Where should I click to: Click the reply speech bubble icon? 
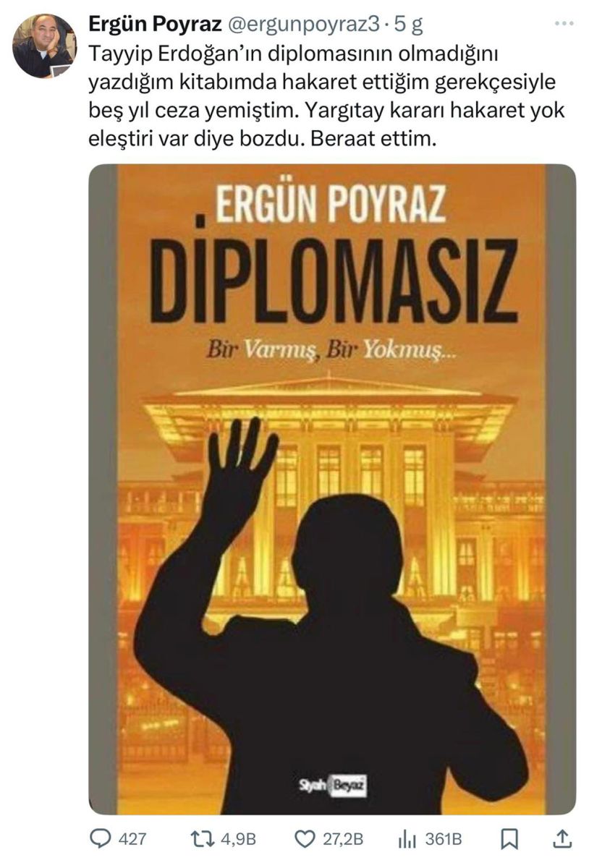99,838
